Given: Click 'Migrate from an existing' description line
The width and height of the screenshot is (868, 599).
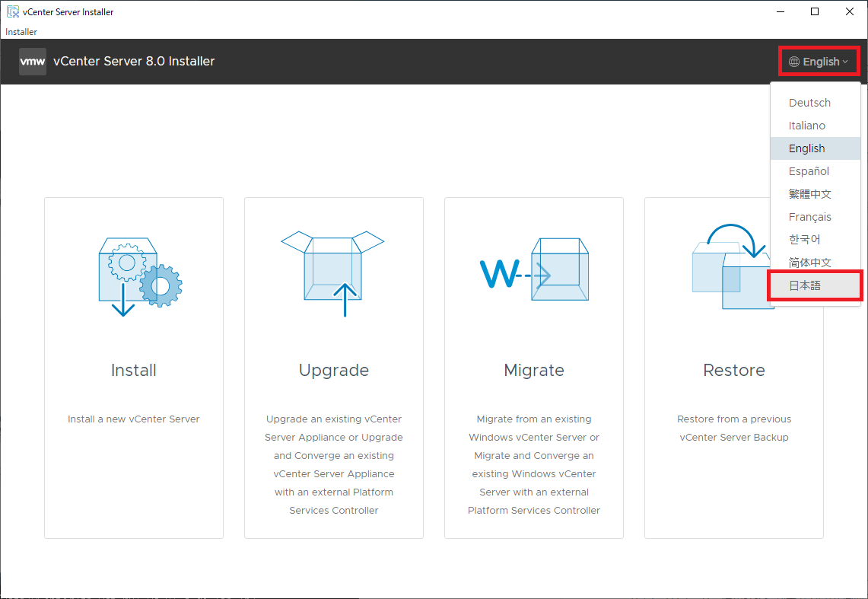Looking at the screenshot, I should 534,419.
